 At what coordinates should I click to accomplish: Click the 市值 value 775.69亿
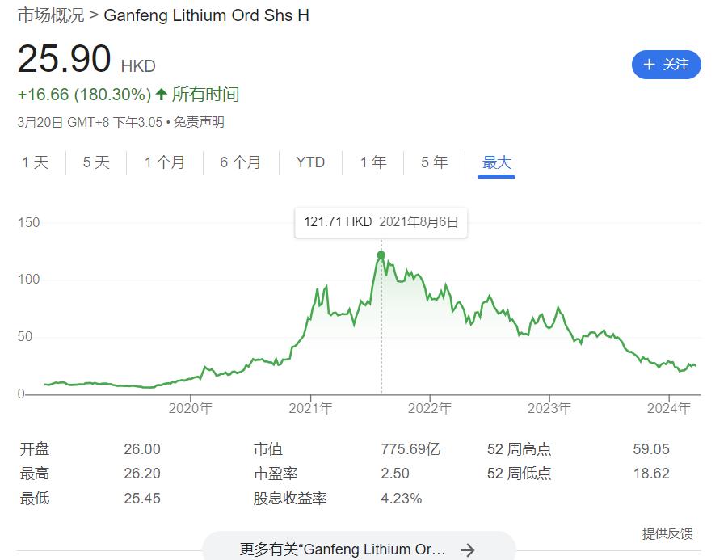pos(411,449)
